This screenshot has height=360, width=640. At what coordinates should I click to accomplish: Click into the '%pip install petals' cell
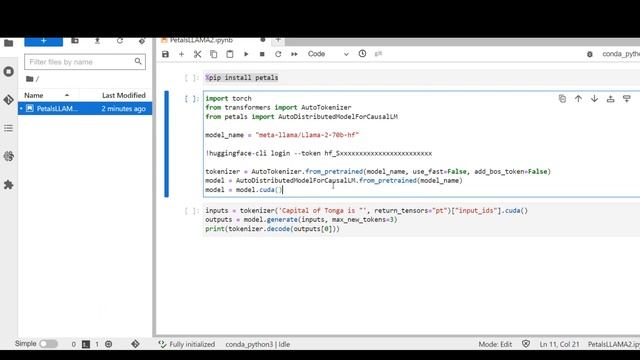coord(422,78)
